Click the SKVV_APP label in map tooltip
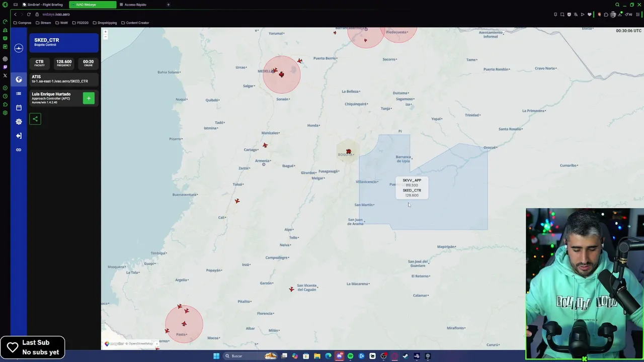 pyautogui.click(x=412, y=180)
